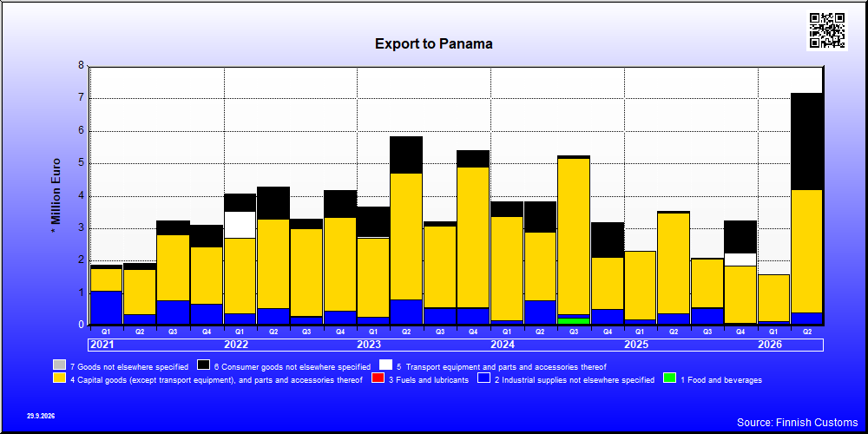The height and width of the screenshot is (434, 868).
Task: Click the white swatch for Transport equipment
Action: 386,365
